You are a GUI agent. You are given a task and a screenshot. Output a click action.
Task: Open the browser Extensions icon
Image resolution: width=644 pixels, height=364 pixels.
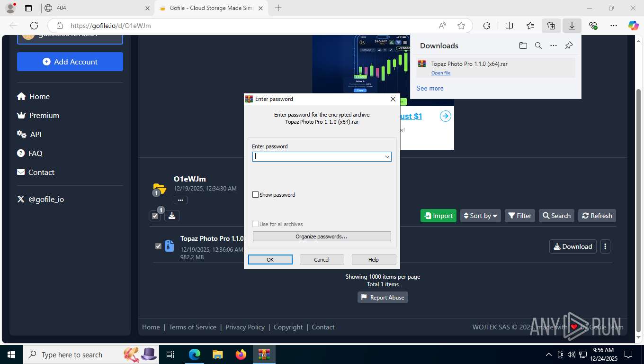[x=486, y=26]
